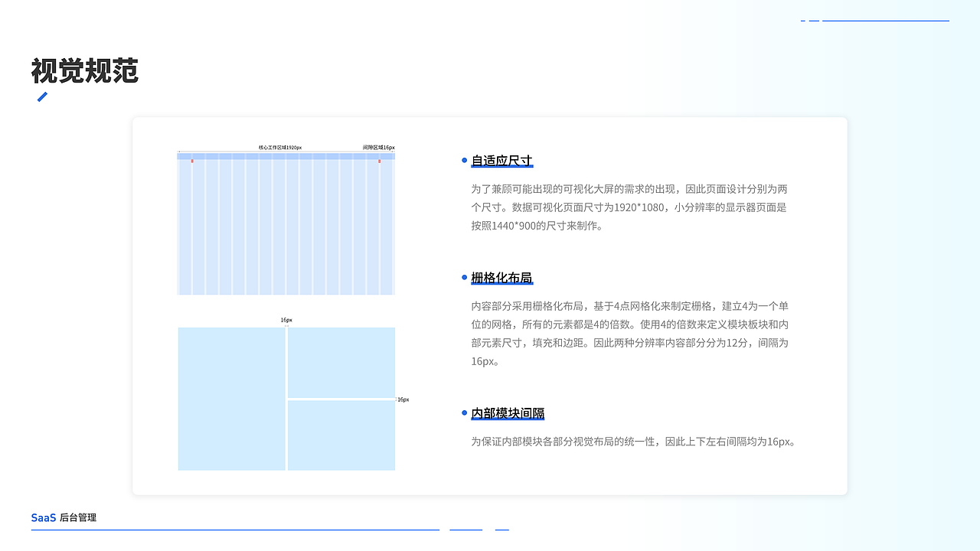Click the 12-column grid layout diagram
The height and width of the screenshot is (551, 980).
pos(286,223)
